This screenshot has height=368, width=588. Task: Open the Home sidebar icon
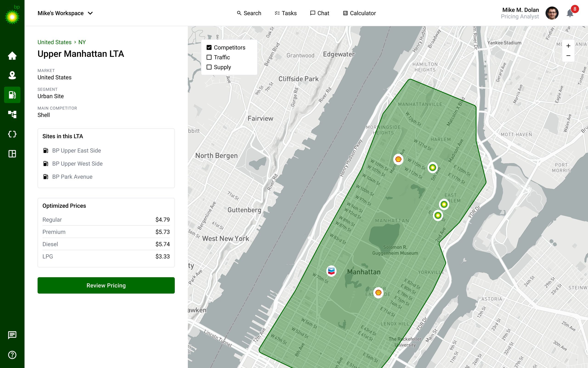[12, 56]
